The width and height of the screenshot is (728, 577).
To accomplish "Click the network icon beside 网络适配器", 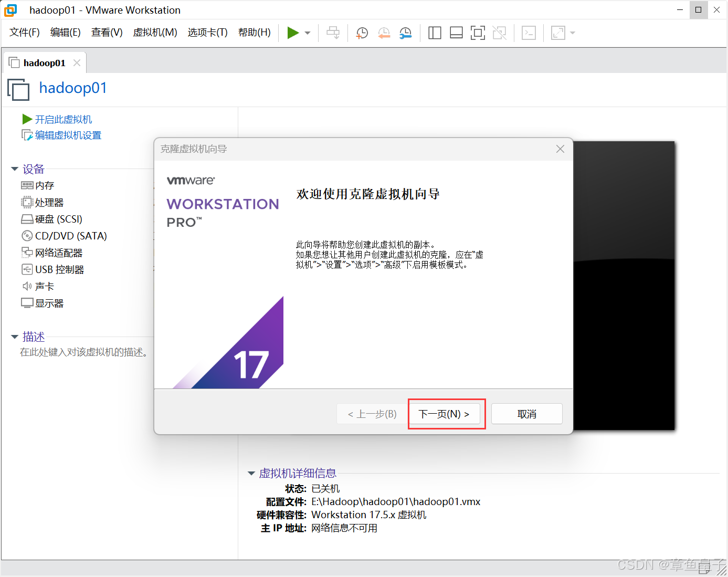I will click(x=27, y=253).
